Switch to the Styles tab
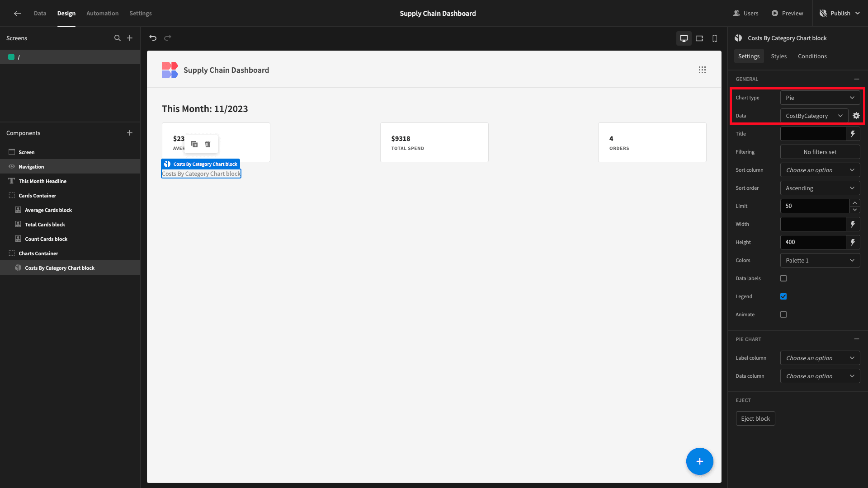Screen dimensions: 868x488 pos(779,56)
